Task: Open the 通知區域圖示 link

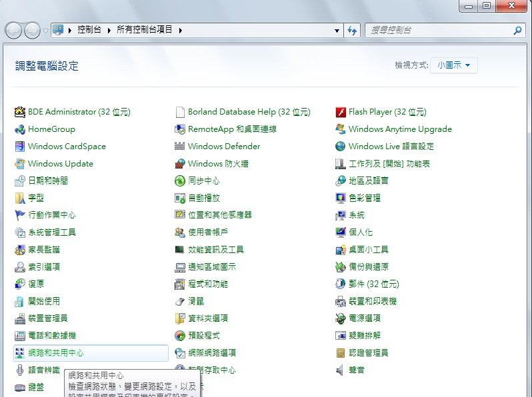Action: pyautogui.click(x=212, y=267)
